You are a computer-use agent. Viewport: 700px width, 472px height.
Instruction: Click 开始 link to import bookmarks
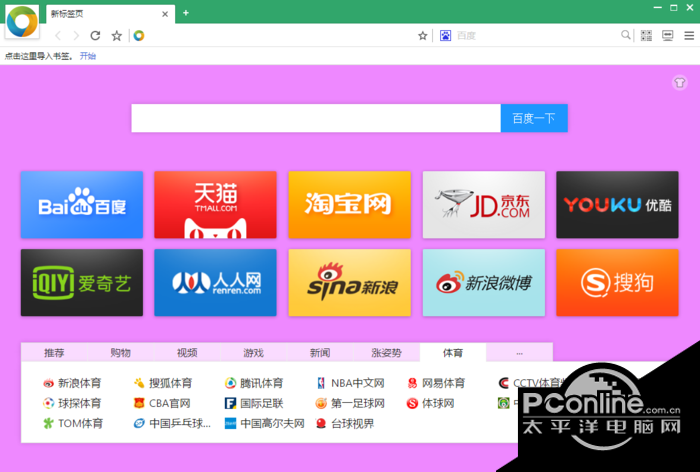click(x=88, y=56)
